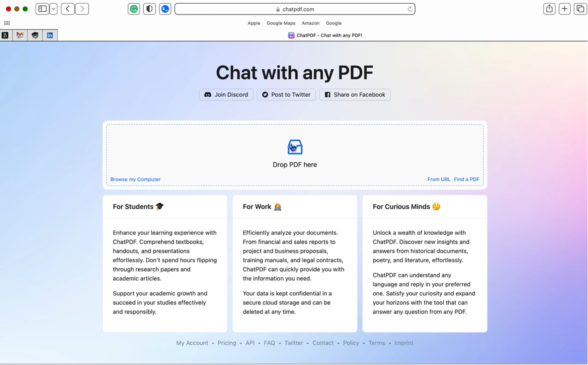Click the Join Discord button

pos(226,95)
